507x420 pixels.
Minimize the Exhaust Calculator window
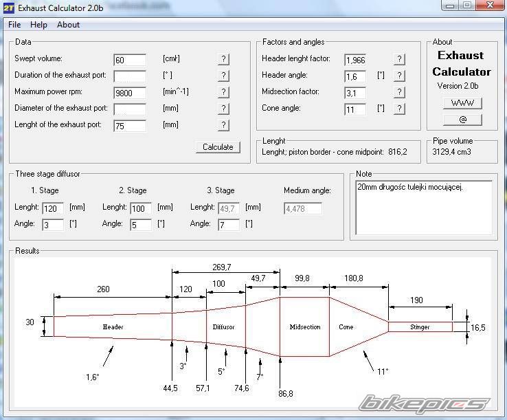coord(450,5)
